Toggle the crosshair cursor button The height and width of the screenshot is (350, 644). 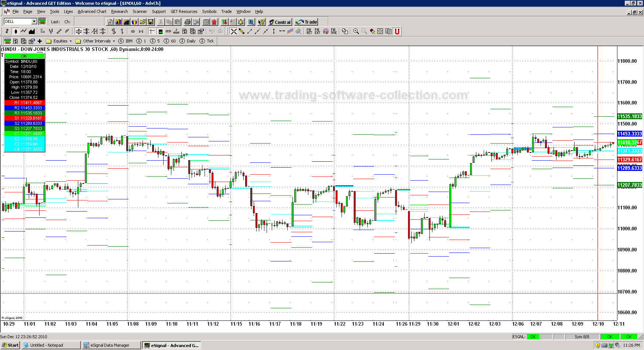coord(152,31)
